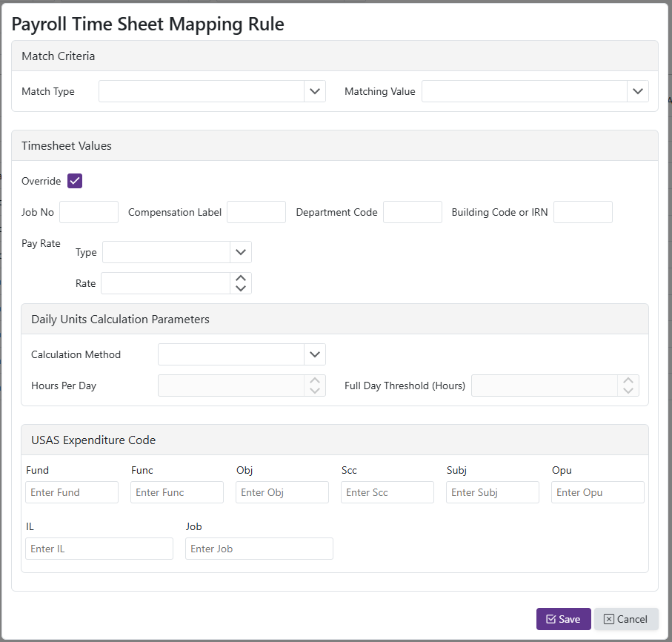
Task: Focus the Enter Func field
Action: pos(177,492)
